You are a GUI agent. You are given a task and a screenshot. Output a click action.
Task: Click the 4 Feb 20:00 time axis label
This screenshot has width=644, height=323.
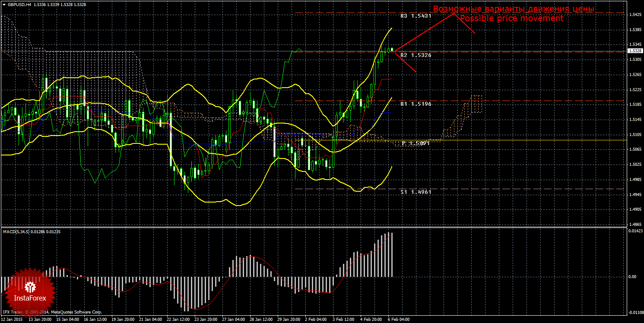[371, 320]
